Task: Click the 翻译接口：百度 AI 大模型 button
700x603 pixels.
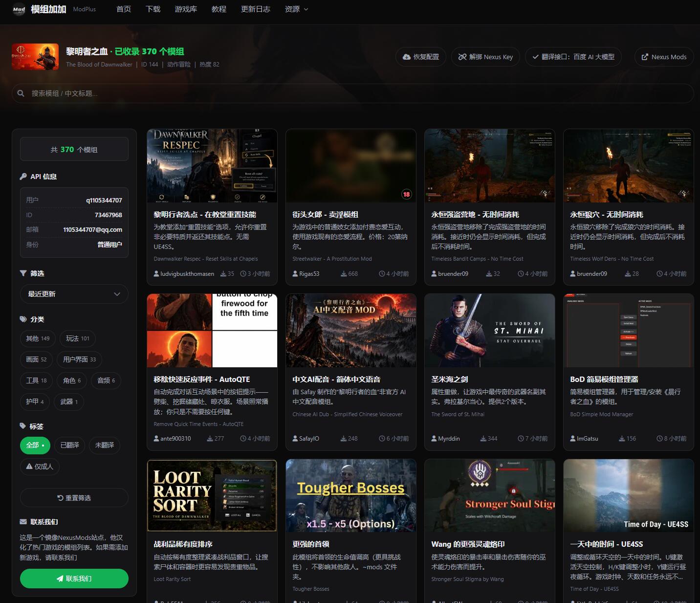Action: point(573,57)
